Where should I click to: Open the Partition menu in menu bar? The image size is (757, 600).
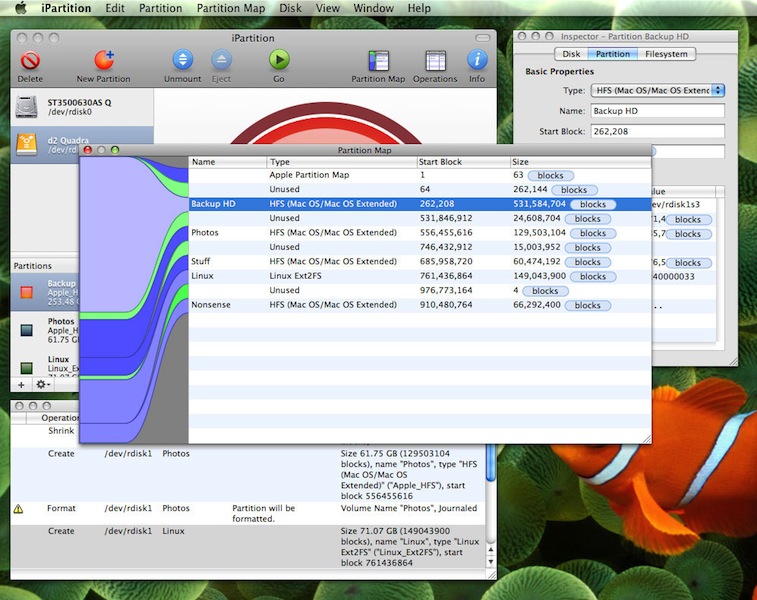click(x=160, y=8)
